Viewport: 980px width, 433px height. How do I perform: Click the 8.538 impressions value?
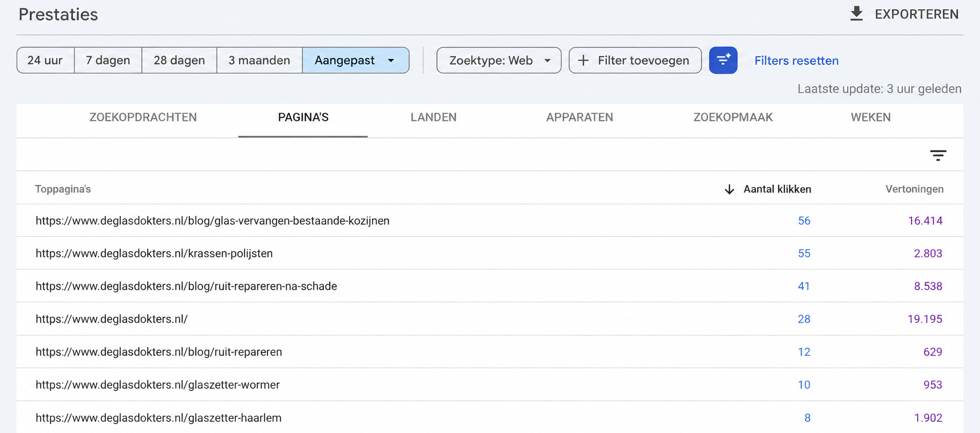(x=928, y=286)
